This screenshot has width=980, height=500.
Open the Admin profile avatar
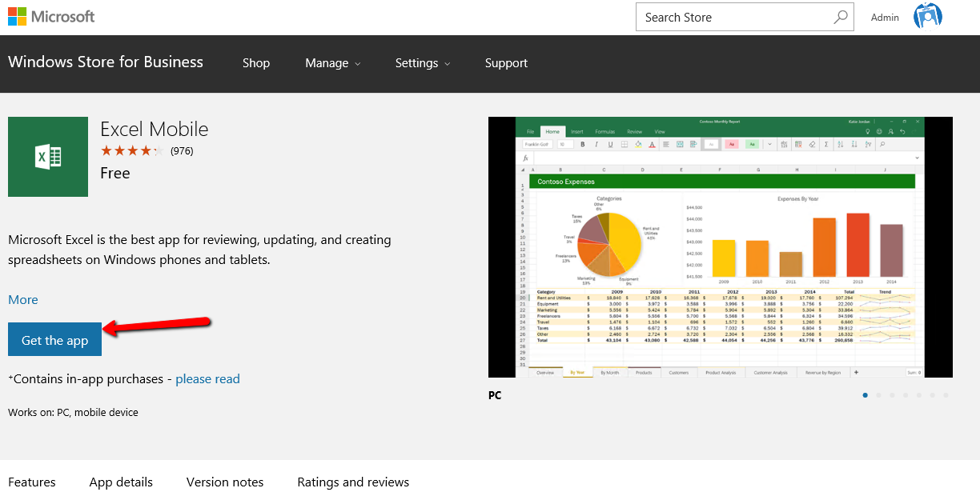[x=927, y=17]
